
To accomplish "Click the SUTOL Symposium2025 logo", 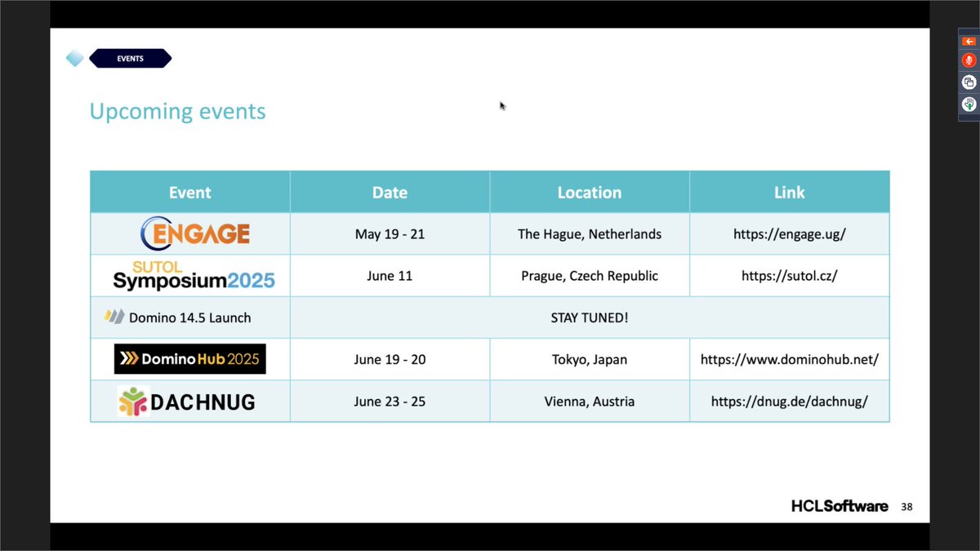I will click(x=194, y=276).
